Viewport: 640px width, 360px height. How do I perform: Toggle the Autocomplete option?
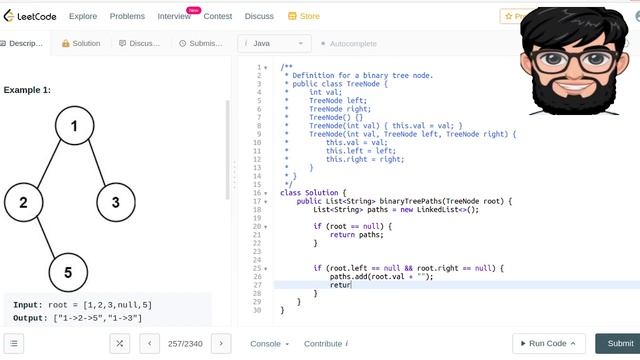coord(349,44)
